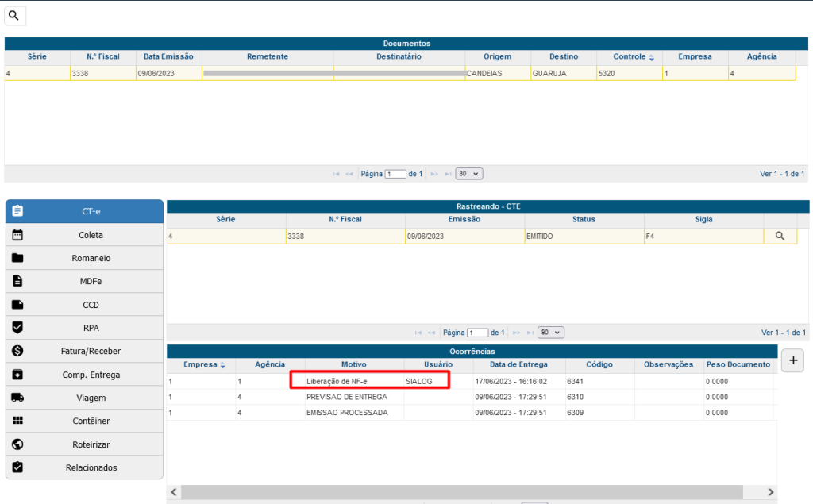Open the Viagem truck item
The height and width of the screenshot is (504, 813).
pyautogui.click(x=84, y=398)
